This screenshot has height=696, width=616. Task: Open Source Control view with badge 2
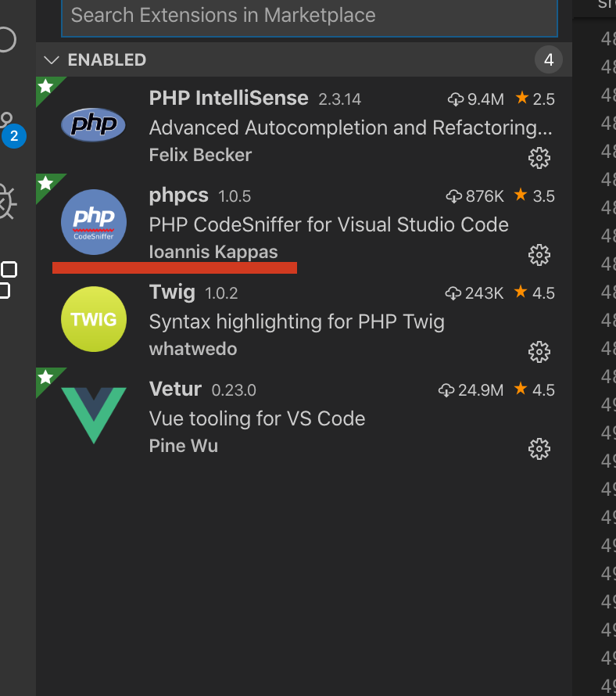[x=11, y=130]
